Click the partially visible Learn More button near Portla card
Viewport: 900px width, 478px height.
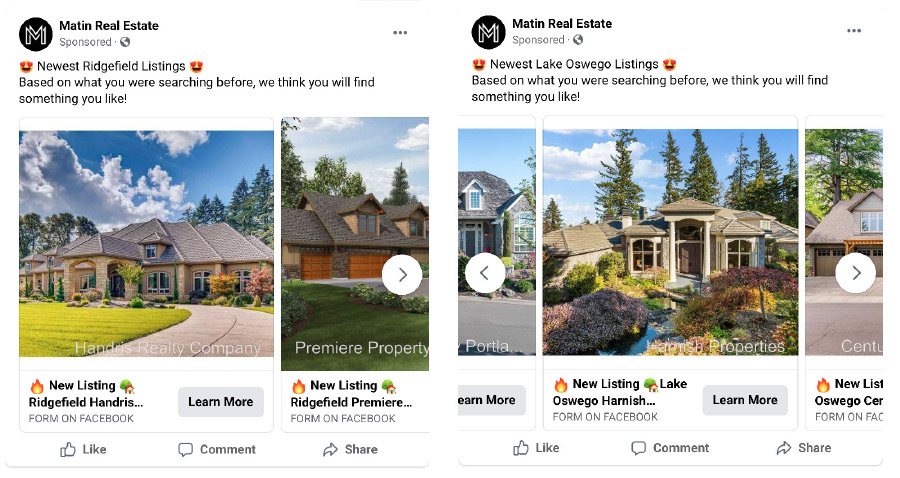coord(491,400)
